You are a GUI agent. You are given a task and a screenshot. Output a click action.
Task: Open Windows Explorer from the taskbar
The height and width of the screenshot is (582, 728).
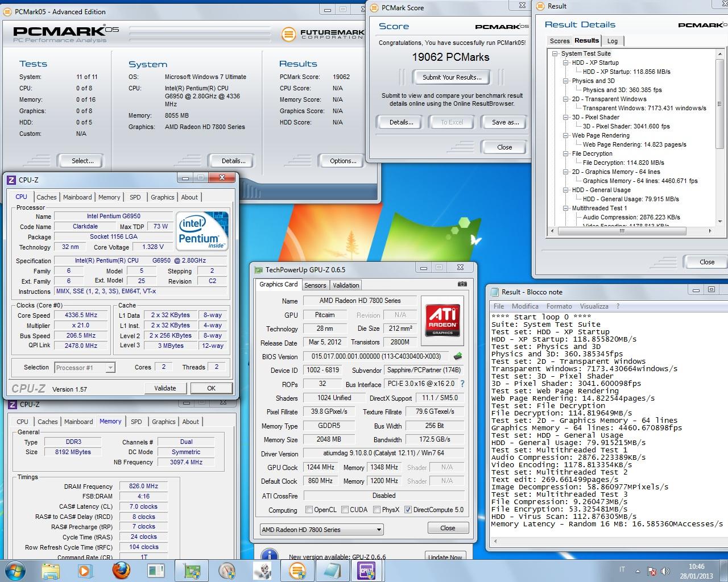pyautogui.click(x=51, y=571)
